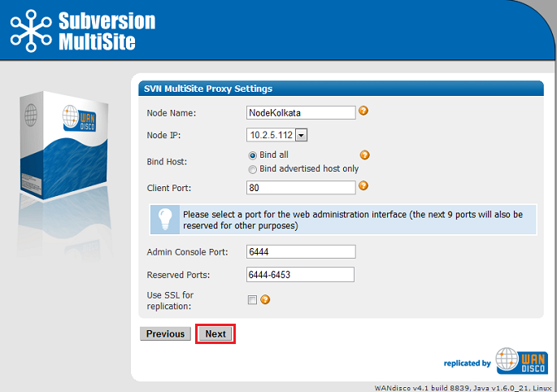
Task: Open help icon beside Bind Host options
Action: pos(364,155)
